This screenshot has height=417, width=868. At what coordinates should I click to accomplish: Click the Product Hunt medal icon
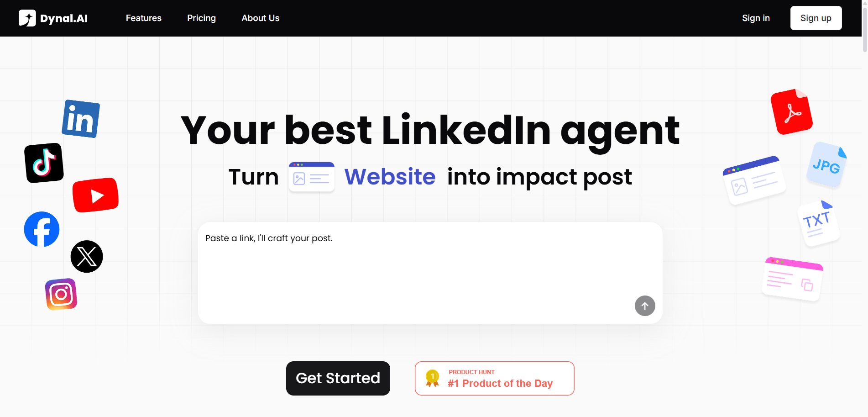coord(432,378)
